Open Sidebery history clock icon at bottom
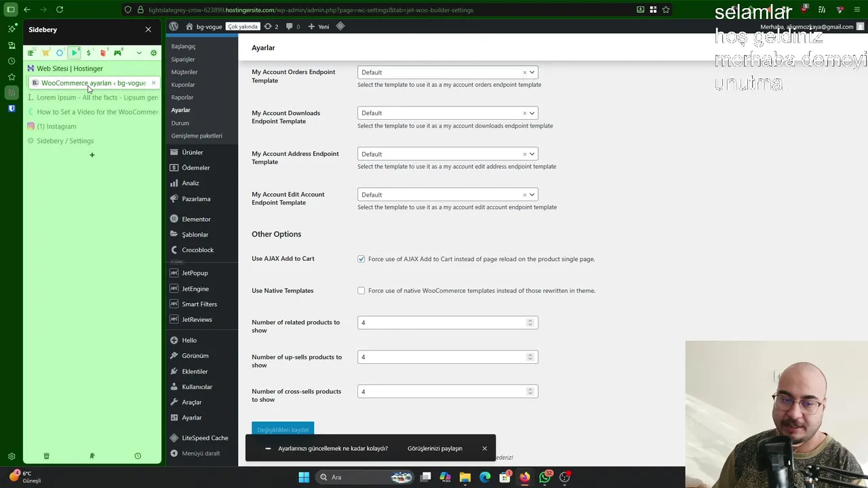Viewport: 868px width, 488px height. click(138, 456)
